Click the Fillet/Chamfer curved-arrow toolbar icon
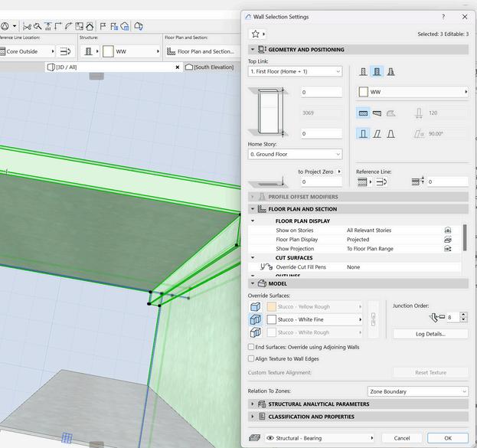Image resolution: width=477 pixels, height=448 pixels. click(x=68, y=27)
